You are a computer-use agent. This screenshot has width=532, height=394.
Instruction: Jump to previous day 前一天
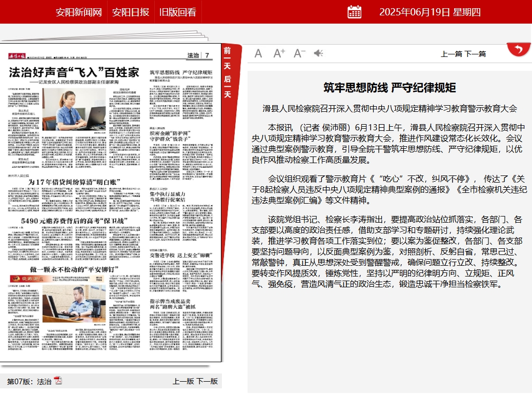pos(227,58)
